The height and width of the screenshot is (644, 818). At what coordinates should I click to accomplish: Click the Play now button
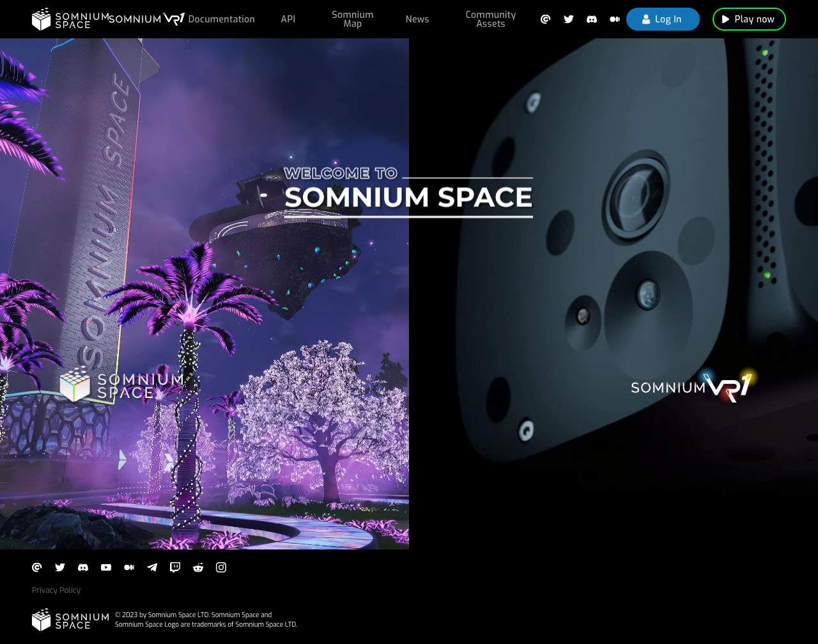coord(749,19)
